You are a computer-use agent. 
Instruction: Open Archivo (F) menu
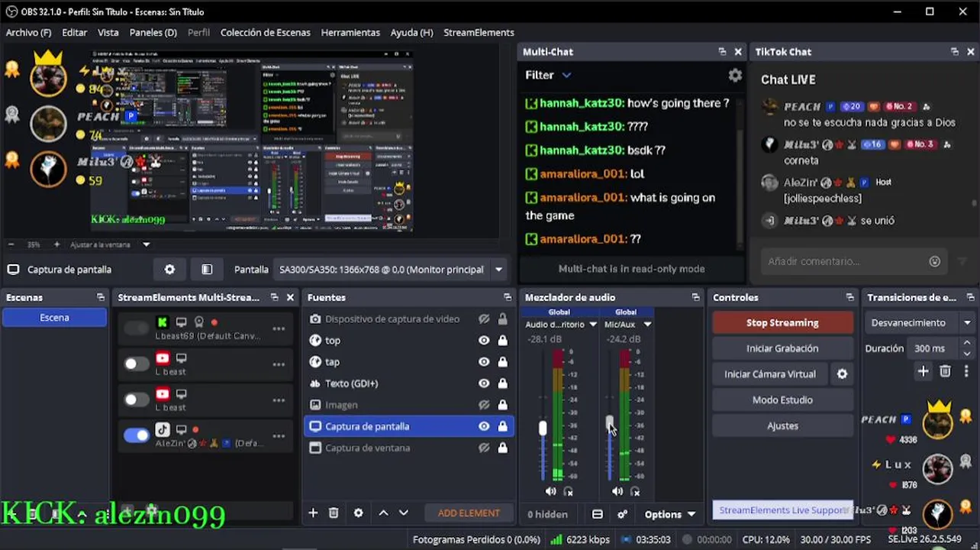click(x=28, y=33)
